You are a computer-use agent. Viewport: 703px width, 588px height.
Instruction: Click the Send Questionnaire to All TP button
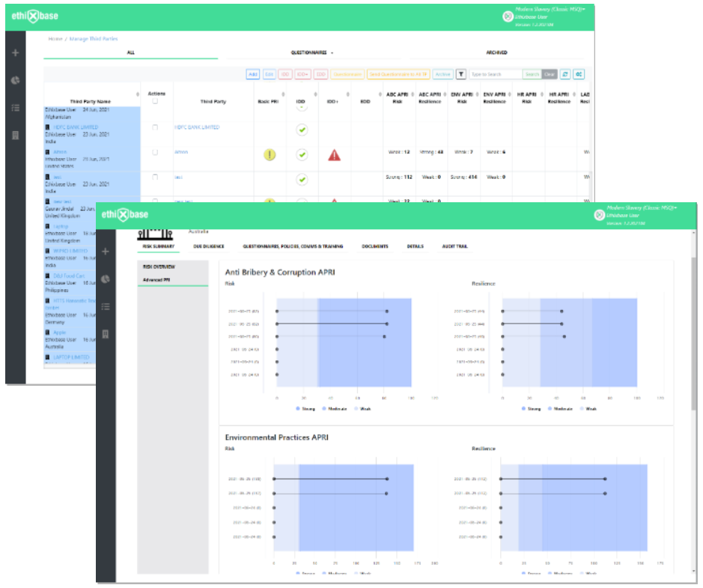point(398,74)
